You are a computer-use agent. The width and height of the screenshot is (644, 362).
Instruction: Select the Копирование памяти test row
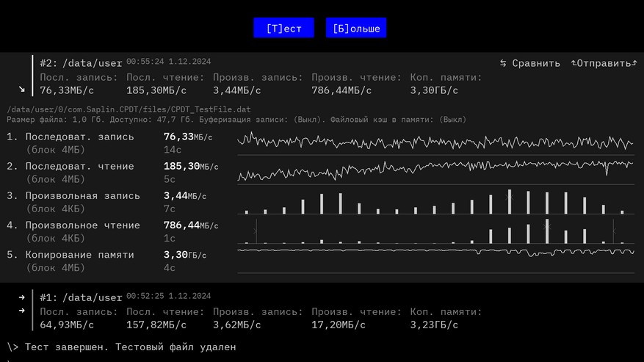(x=80, y=255)
